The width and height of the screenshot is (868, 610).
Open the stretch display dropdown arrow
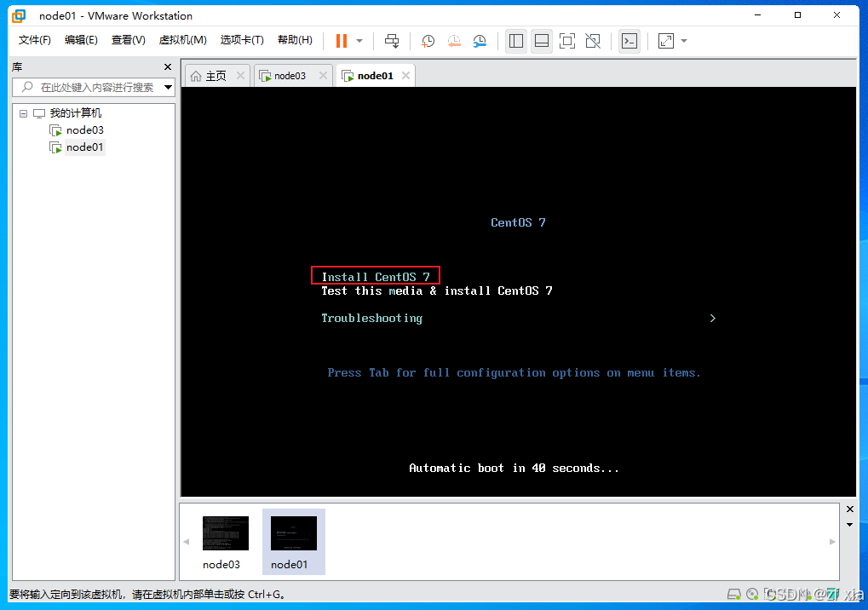coord(684,41)
